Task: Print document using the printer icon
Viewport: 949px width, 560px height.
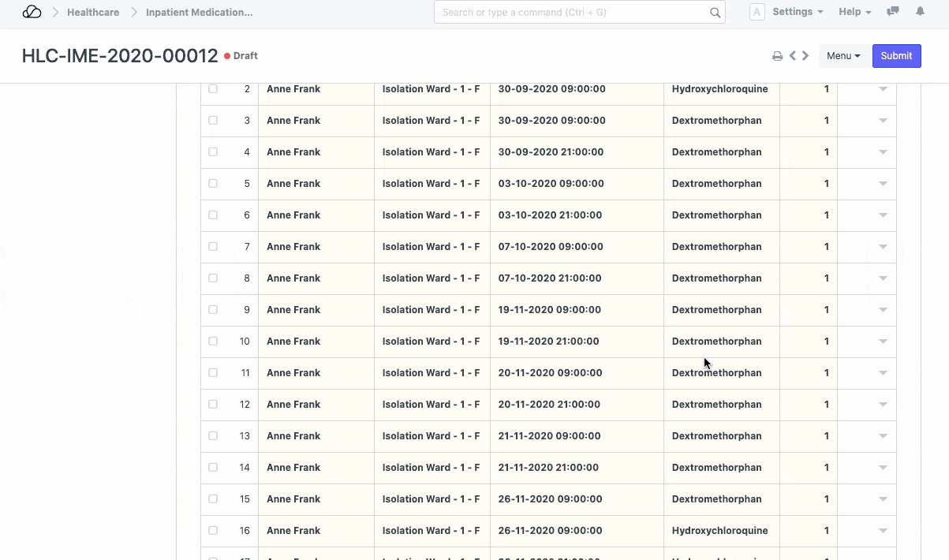Action: tap(777, 56)
